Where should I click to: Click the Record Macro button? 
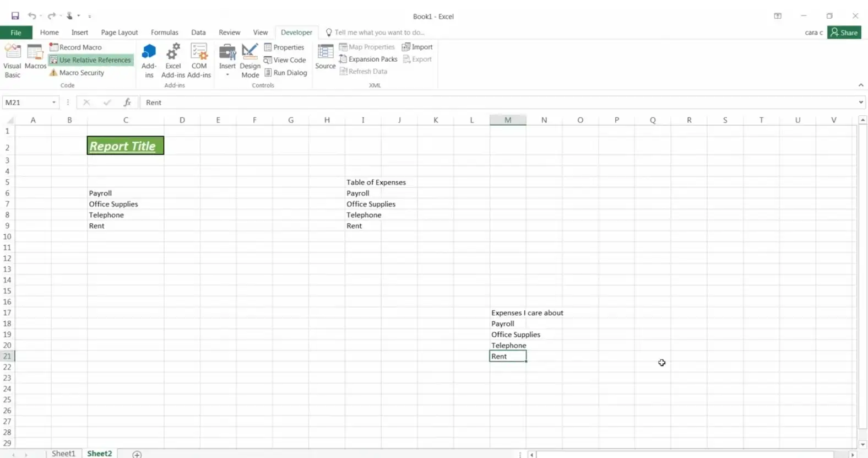click(75, 47)
